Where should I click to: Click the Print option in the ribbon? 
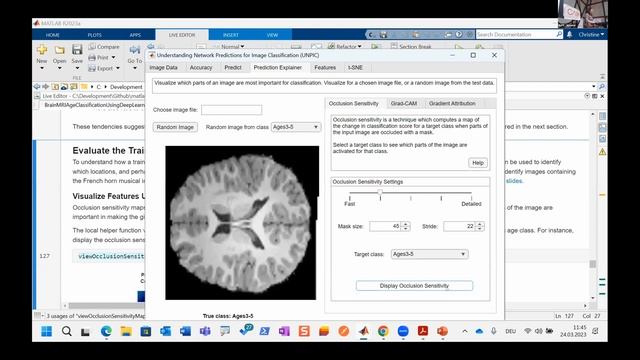(x=102, y=58)
